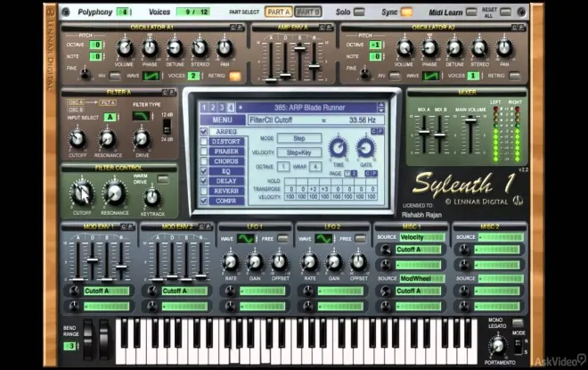Adjust Oscillator A1 Volume knob
This screenshot has height=370, width=588.
124,48
